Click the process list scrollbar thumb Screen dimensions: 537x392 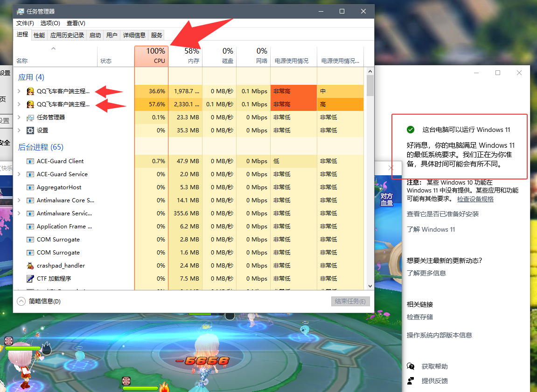370,85
